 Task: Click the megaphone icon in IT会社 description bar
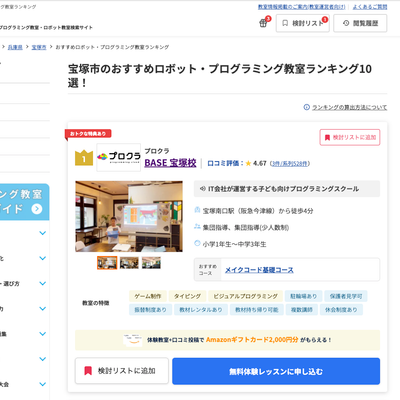202,189
